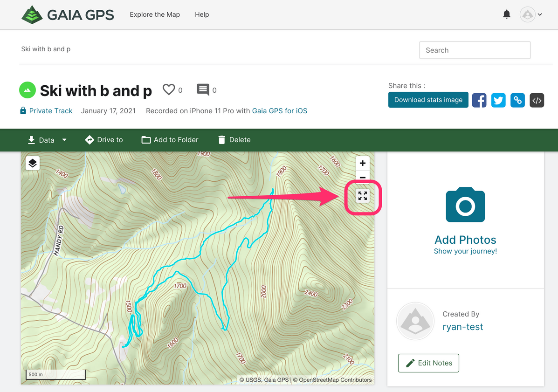558x392 pixels.
Task: Open the Help menu item
Action: click(x=202, y=14)
